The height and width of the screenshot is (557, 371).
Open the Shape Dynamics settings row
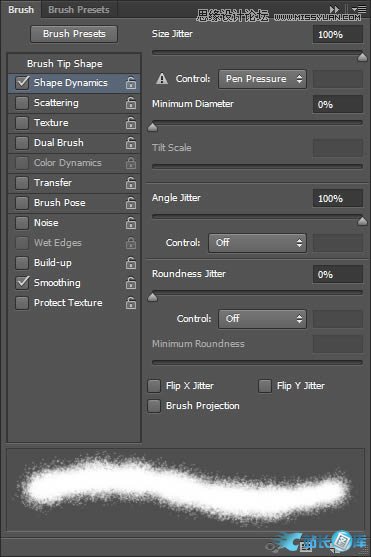pos(74,83)
